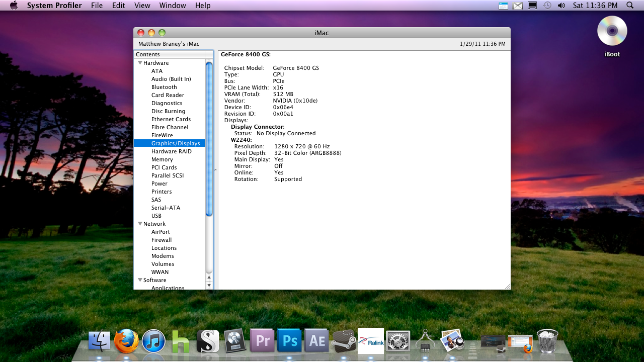Select Graphics/Displays highlighted row
644x362 pixels.
[x=170, y=143]
